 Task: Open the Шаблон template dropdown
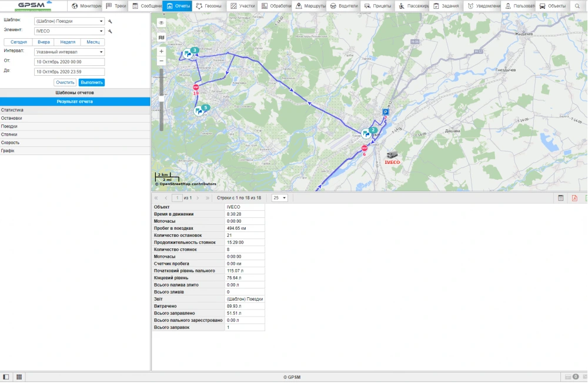69,21
